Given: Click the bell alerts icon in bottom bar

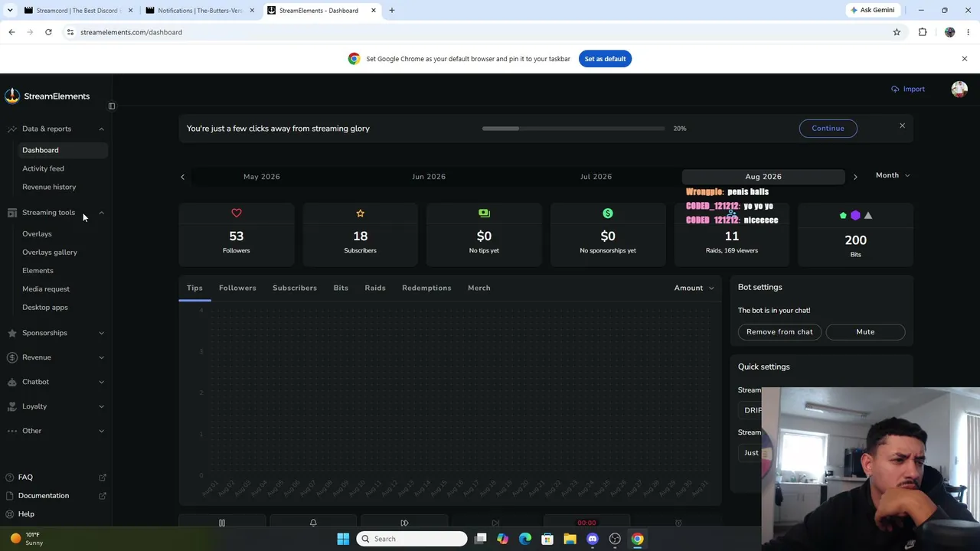Looking at the screenshot, I should coord(313,523).
